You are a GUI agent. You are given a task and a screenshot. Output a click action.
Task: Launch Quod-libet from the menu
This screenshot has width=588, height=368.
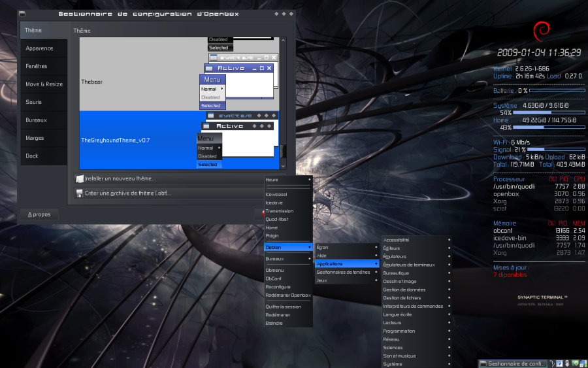[288, 219]
